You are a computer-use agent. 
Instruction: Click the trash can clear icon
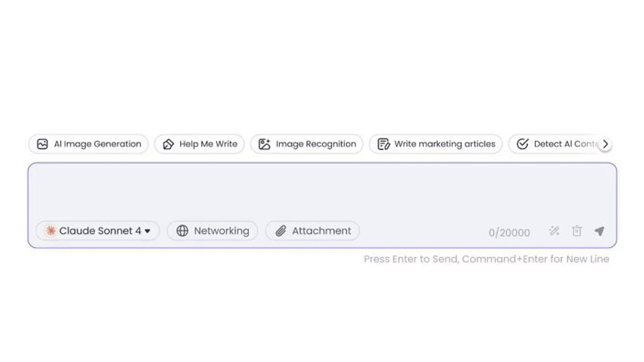pos(577,231)
